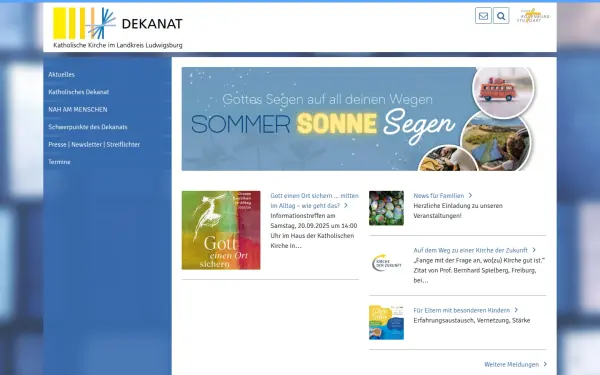
Task: Click the colorful Eltern flyer thumbnail
Action: 386,323
